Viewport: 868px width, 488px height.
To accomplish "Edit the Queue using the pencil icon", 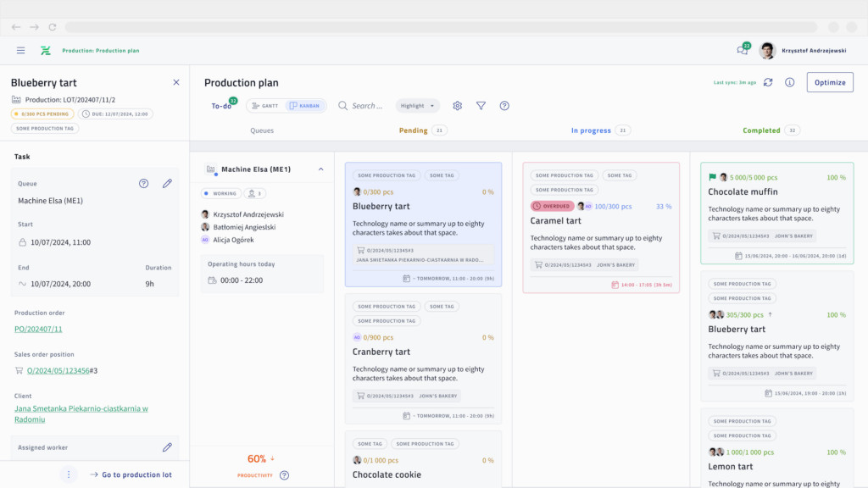I will pos(167,182).
